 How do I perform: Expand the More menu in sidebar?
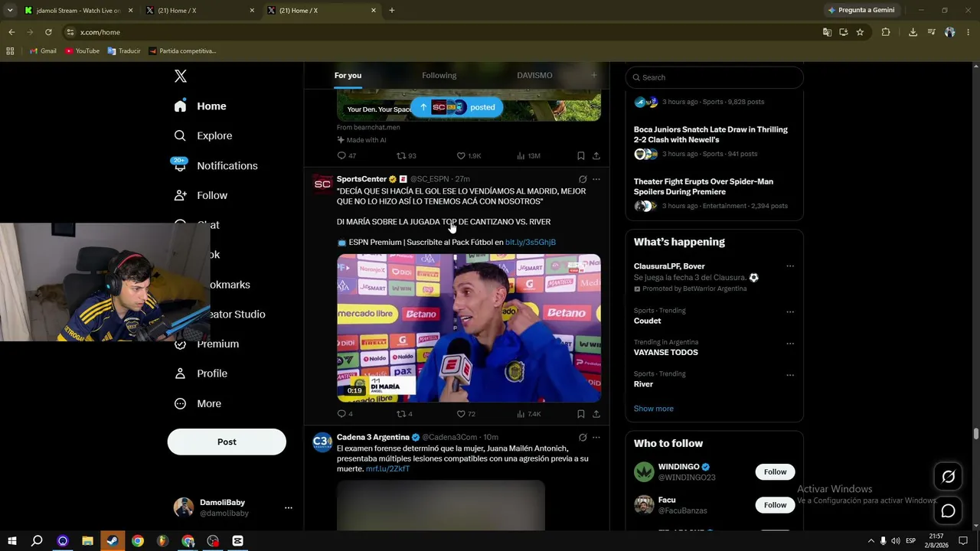(198, 403)
